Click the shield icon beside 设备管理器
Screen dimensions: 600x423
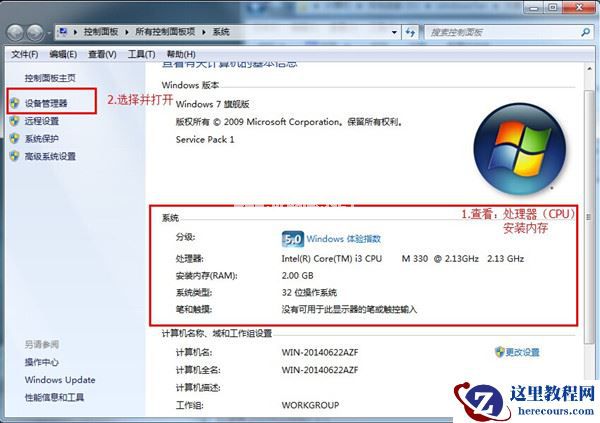[15, 103]
